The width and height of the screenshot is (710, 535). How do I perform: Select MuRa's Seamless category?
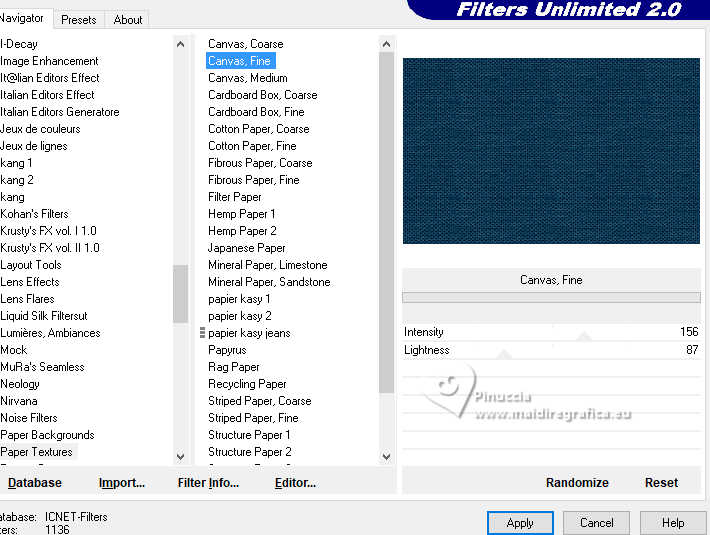[x=43, y=367]
